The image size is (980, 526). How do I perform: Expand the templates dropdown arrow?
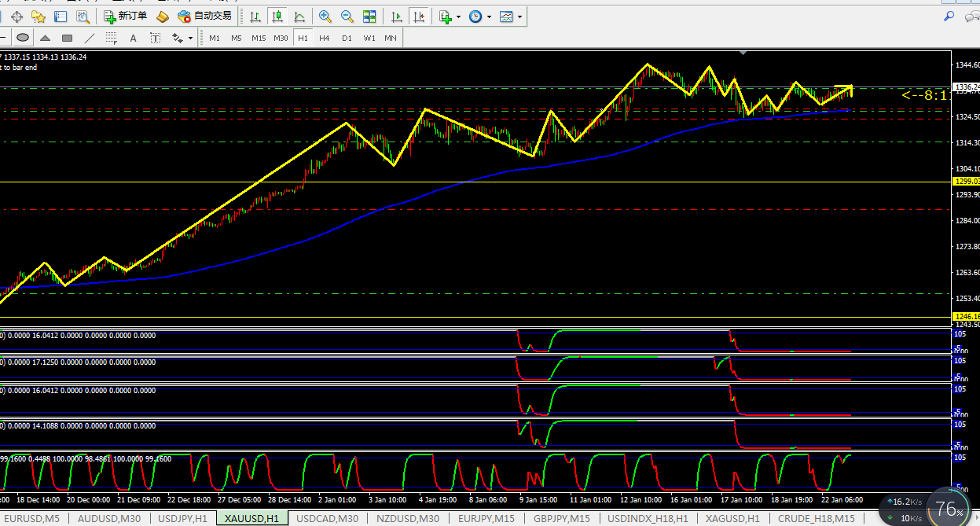[x=519, y=17]
